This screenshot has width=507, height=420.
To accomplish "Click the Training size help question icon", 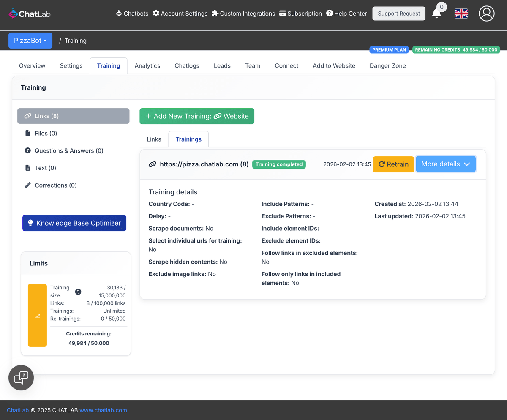I will click(78, 291).
